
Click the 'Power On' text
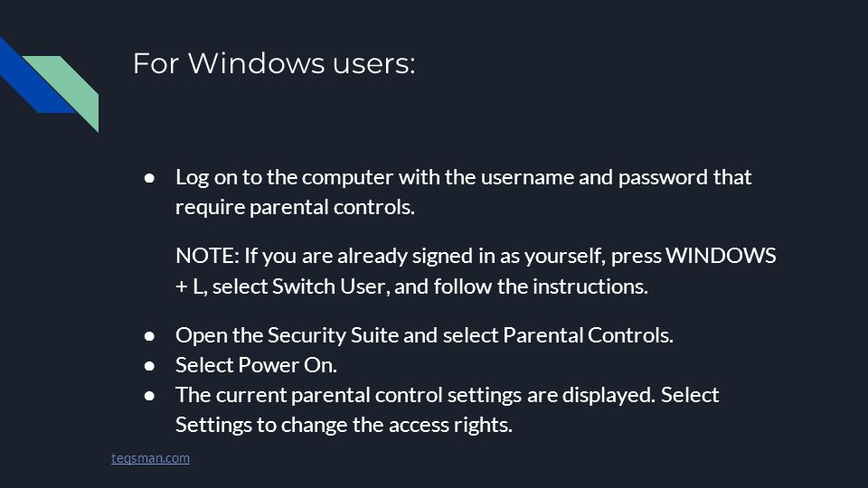(287, 365)
